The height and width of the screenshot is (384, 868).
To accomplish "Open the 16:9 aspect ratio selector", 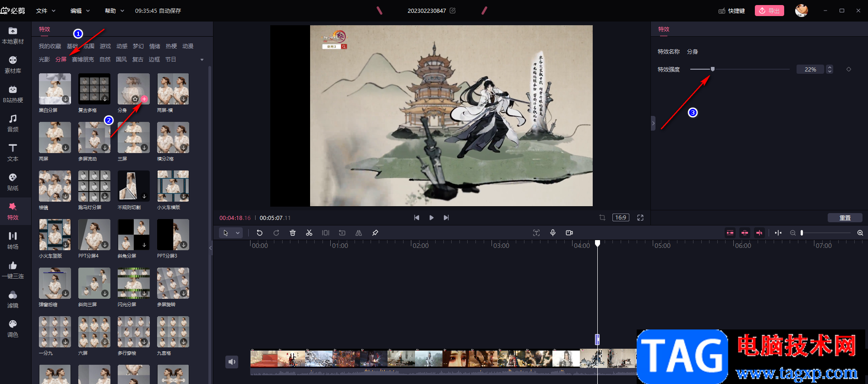I will 621,218.
